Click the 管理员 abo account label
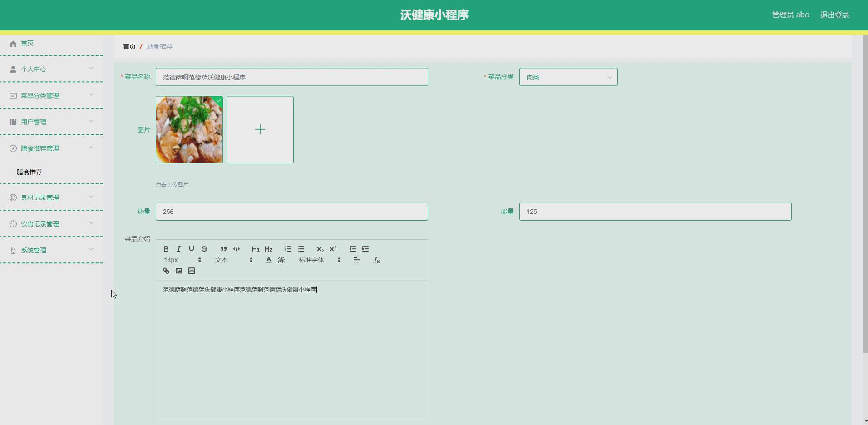Screen dimensions: 868x425 pyautogui.click(x=790, y=15)
